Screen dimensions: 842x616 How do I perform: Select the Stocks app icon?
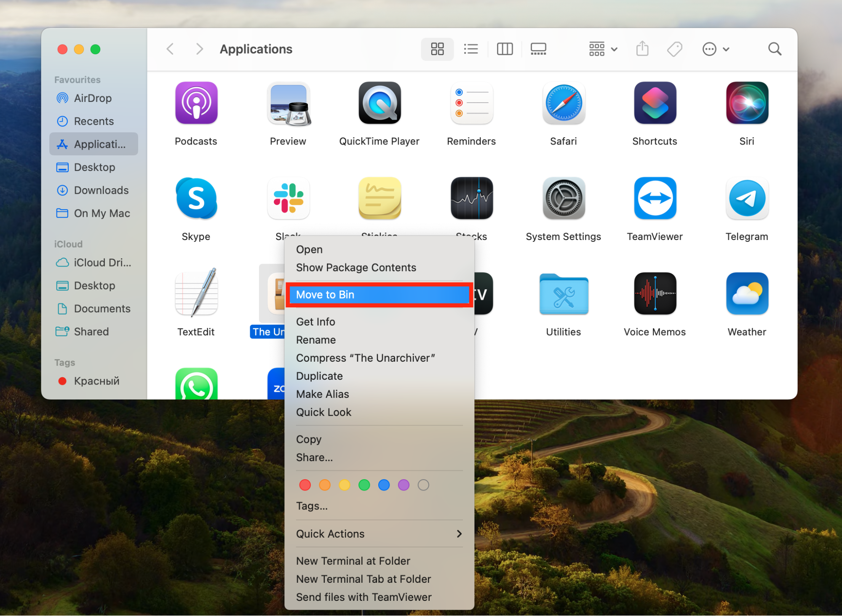pos(471,198)
